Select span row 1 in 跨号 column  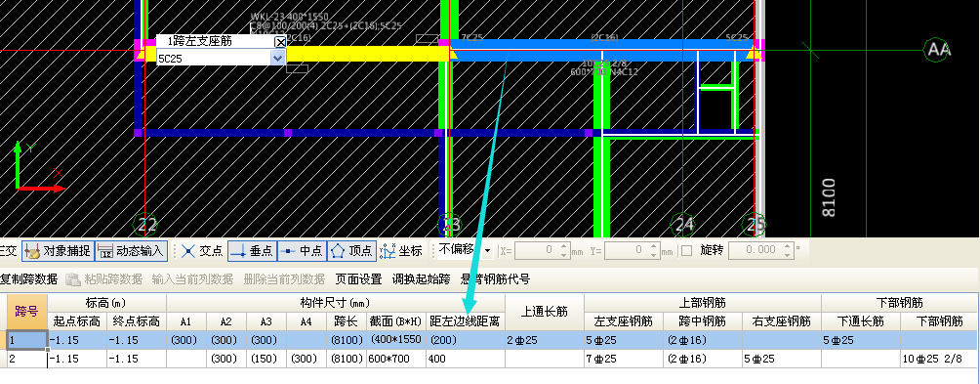27,340
